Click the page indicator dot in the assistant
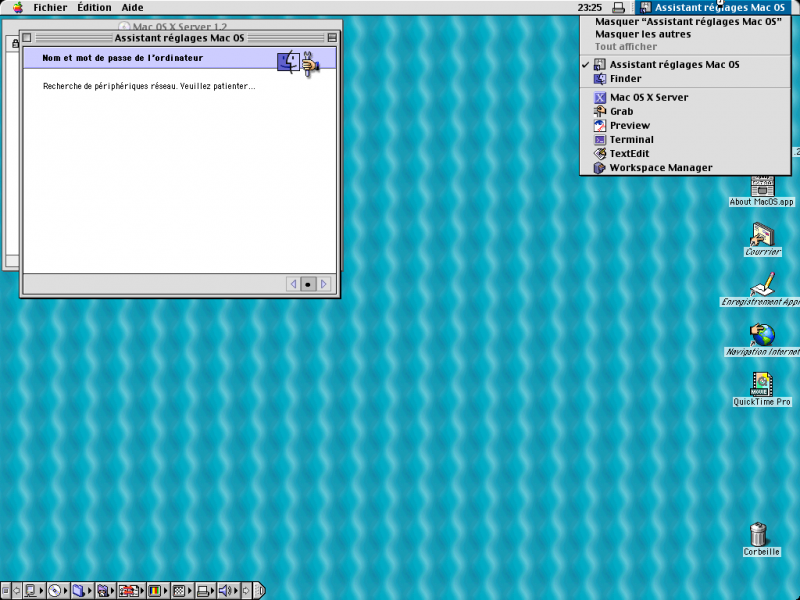 coord(308,284)
